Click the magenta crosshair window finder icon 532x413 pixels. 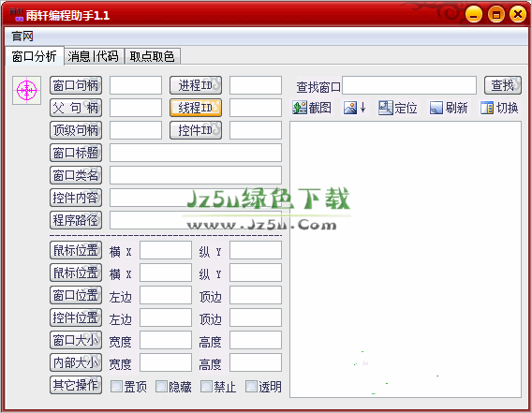(26, 90)
